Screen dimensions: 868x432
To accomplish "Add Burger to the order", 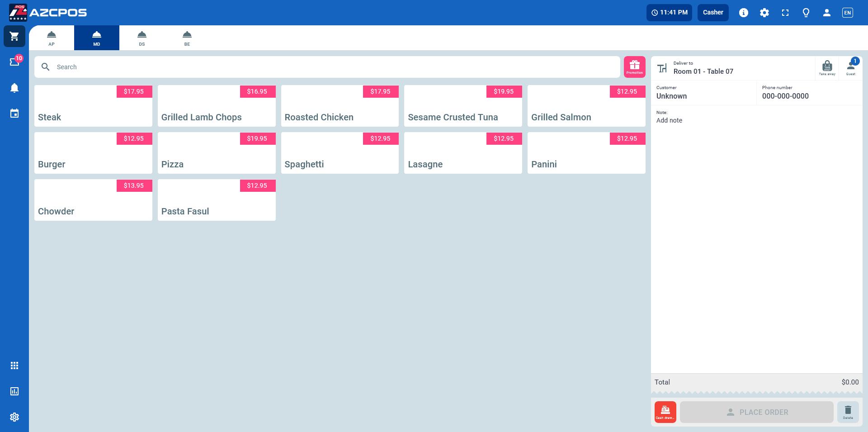I will (93, 153).
